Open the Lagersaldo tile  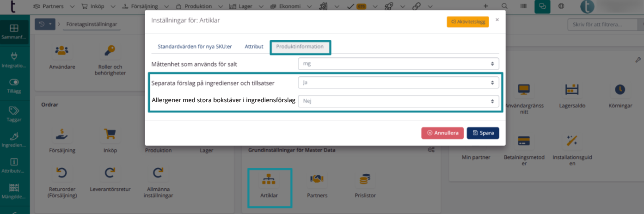click(x=572, y=95)
